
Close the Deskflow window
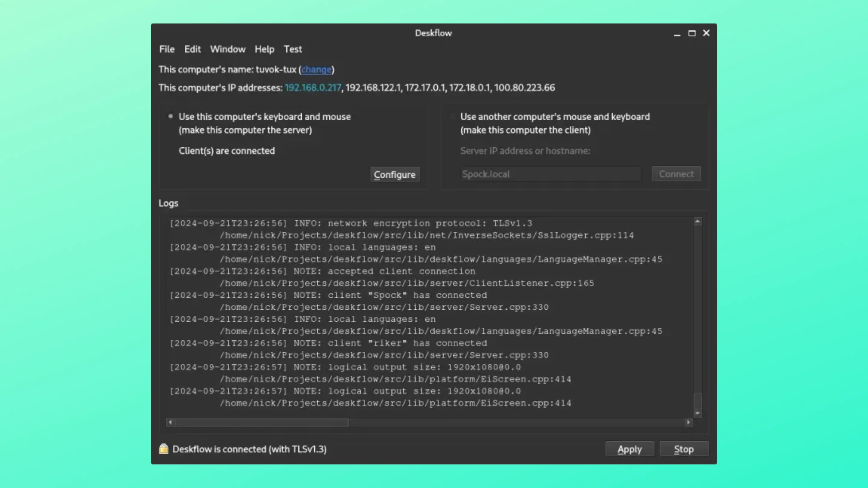[706, 33]
